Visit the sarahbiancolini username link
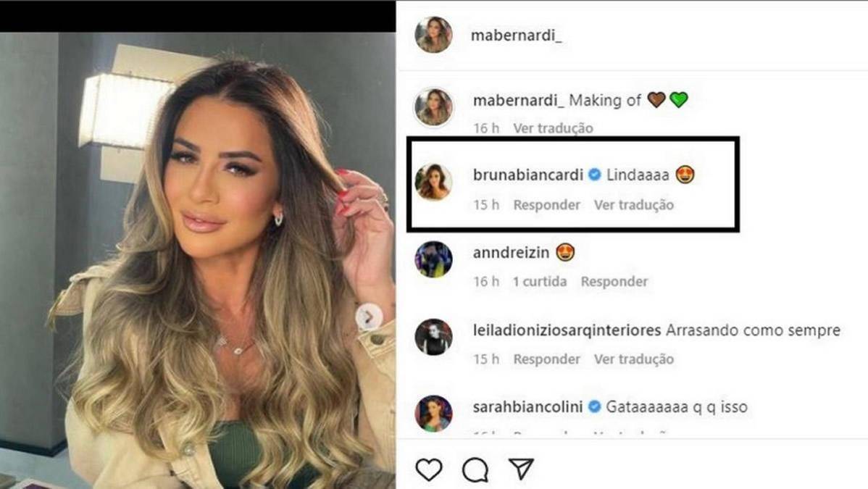The height and width of the screenshot is (489, 868). coord(527,407)
